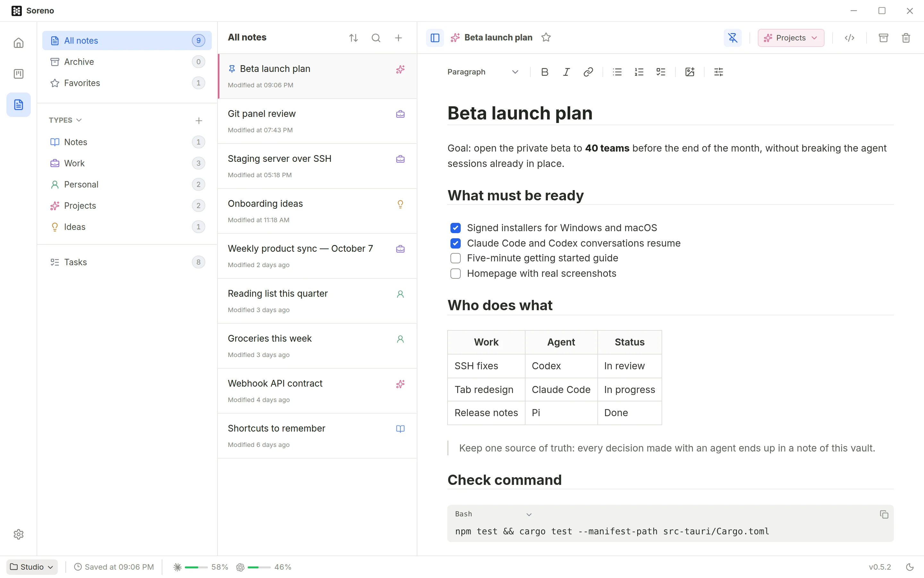Filter by Projects type in sidebar

(127, 206)
